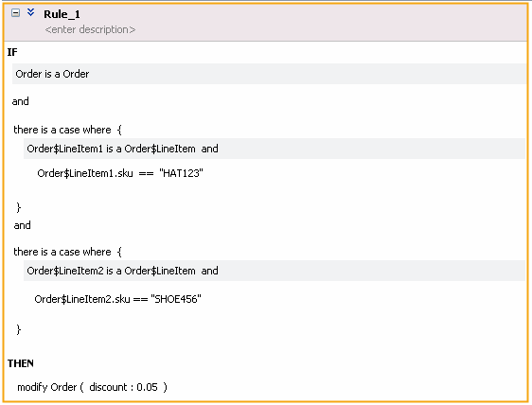Click the 0.05 discount value

pyautogui.click(x=147, y=387)
